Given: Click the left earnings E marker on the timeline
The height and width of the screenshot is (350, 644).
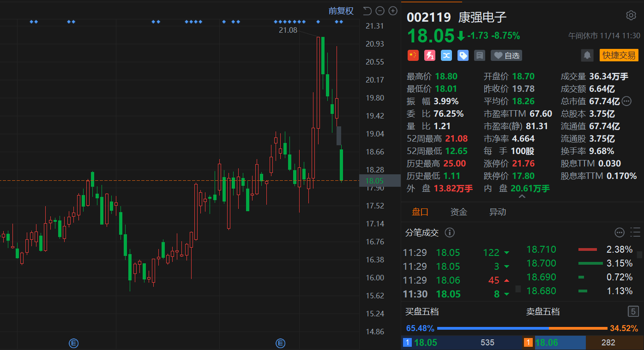Looking at the screenshot, I should pos(73,343).
